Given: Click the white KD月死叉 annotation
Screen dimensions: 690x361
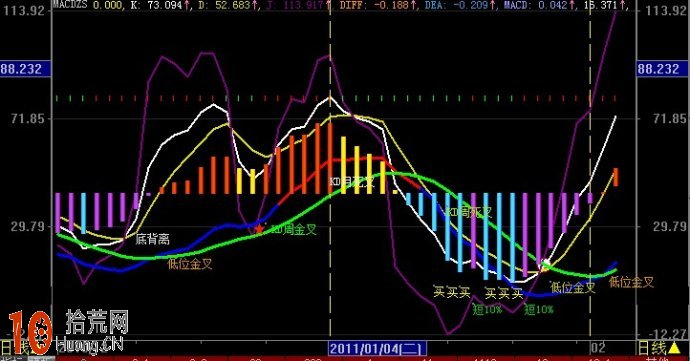Looking at the screenshot, I should tap(352, 181).
